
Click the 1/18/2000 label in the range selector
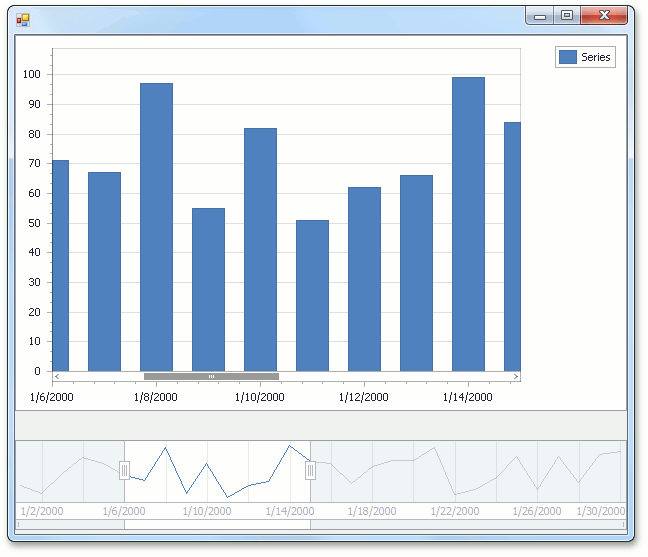(x=372, y=511)
